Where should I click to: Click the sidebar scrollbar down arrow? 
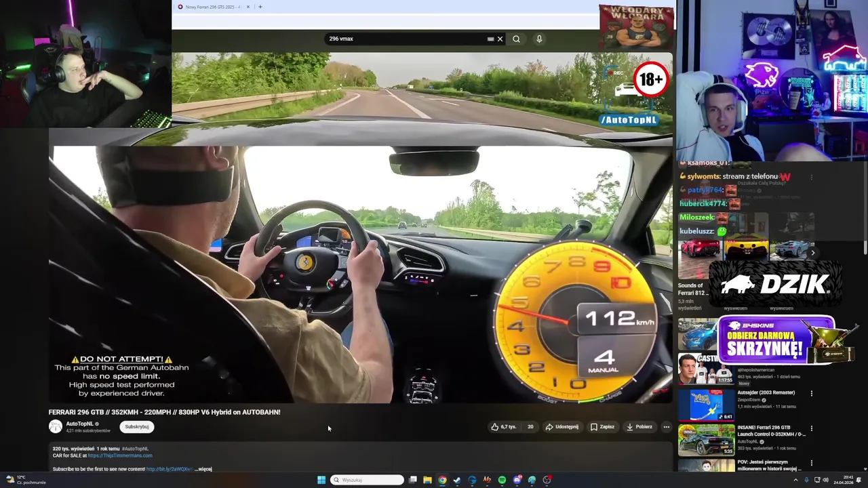tap(864, 469)
